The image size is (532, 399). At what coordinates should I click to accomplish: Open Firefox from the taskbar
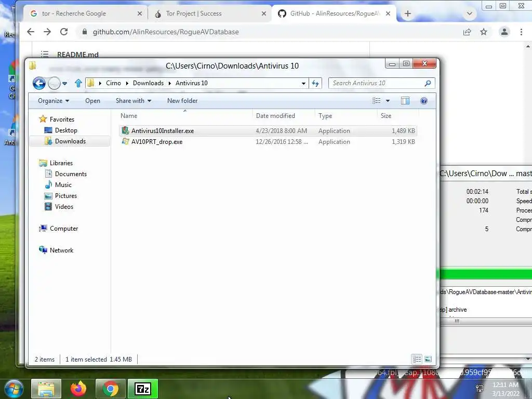[78, 389]
